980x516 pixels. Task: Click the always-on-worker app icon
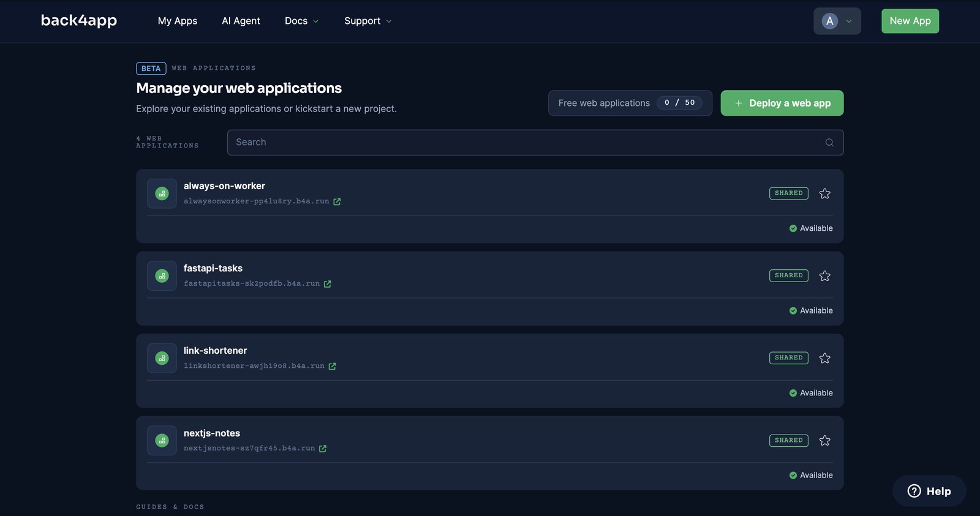click(162, 193)
